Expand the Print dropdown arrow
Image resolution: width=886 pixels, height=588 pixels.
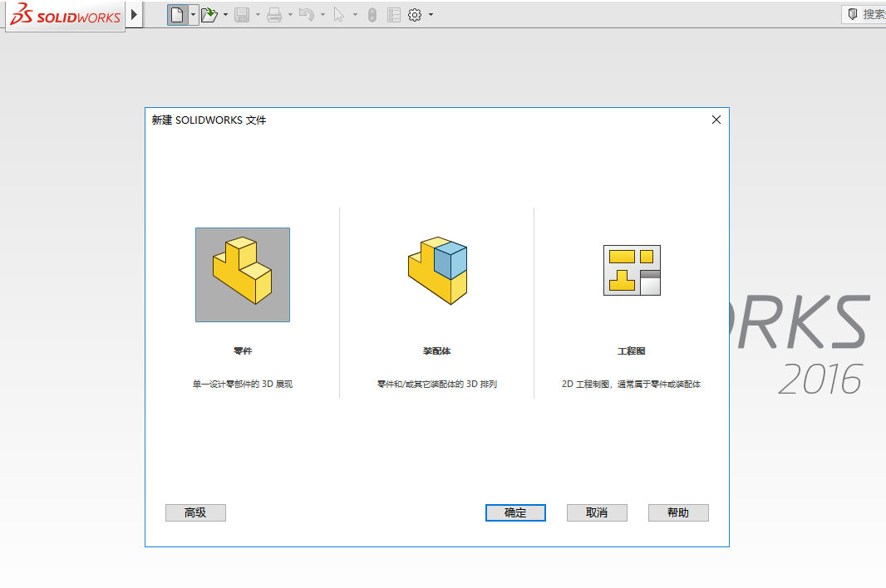tap(290, 15)
